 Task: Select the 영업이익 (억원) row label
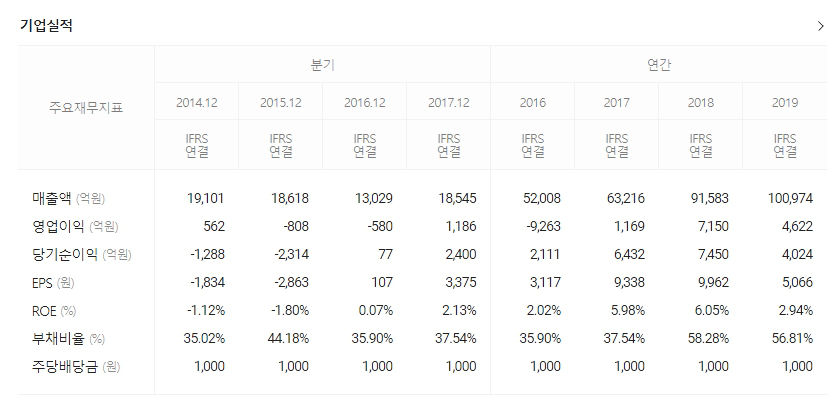[75, 226]
